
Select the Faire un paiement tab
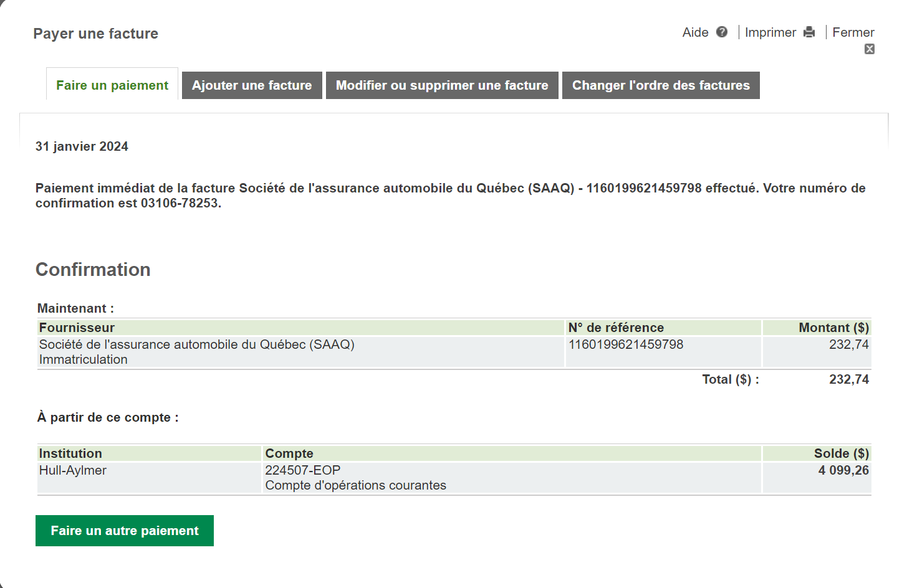(x=112, y=85)
